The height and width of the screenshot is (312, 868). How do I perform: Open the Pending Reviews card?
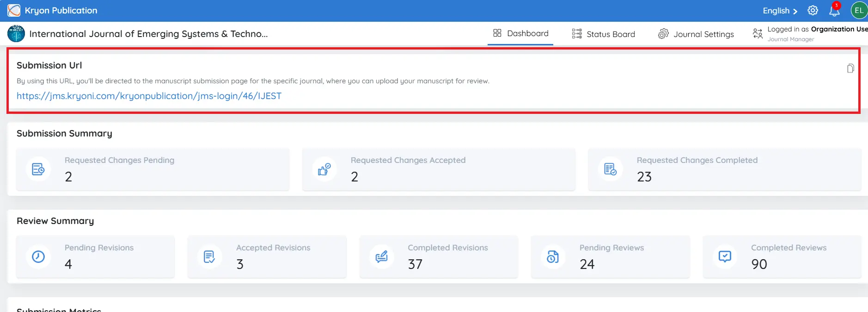click(610, 257)
